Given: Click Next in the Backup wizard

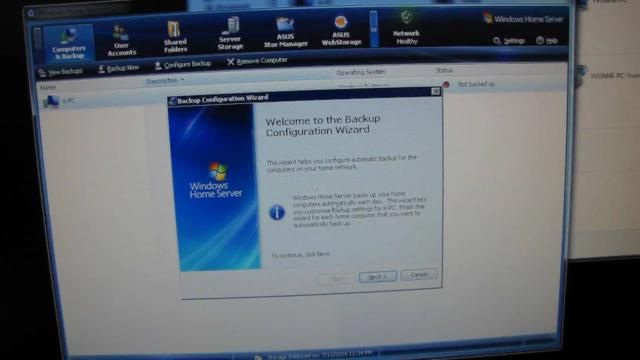Looking at the screenshot, I should [378, 277].
